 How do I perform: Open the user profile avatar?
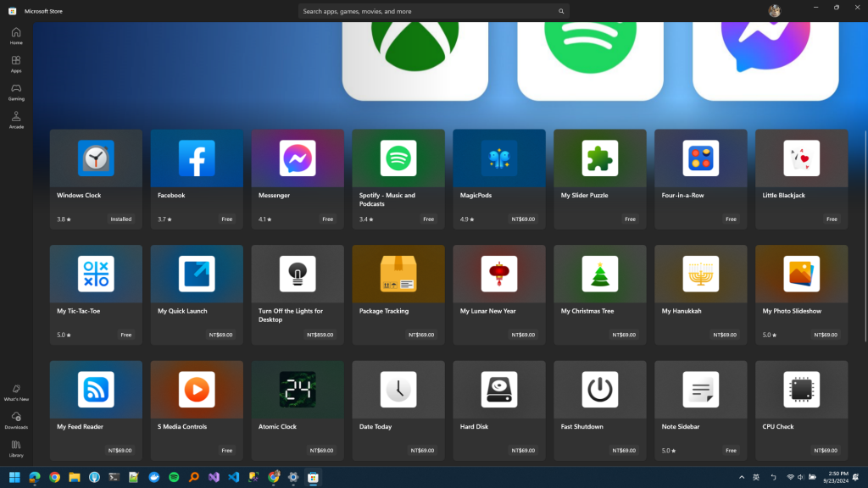[774, 10]
